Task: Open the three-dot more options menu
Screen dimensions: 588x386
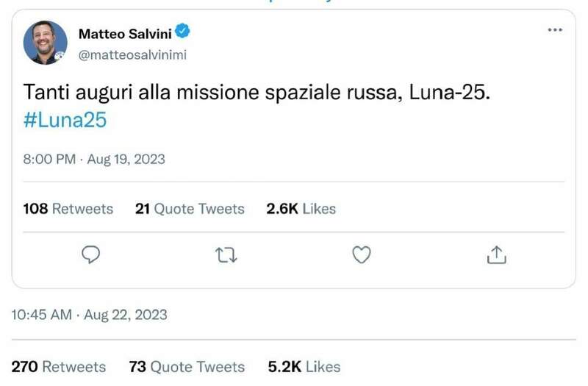Action: (x=555, y=30)
